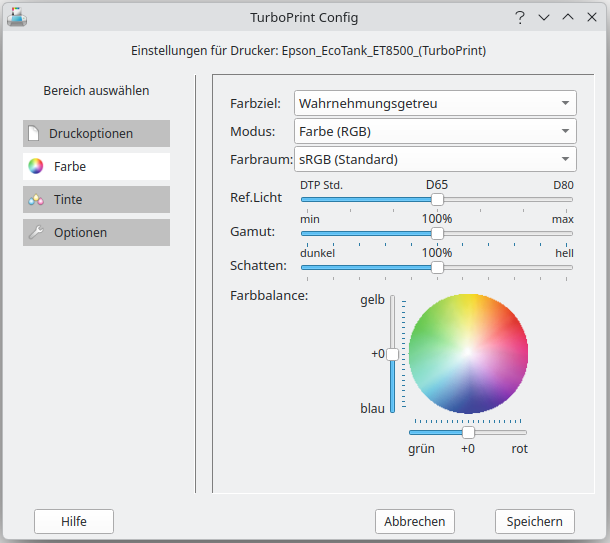Click the max label on Gamut slider
610x543 pixels.
pos(563,219)
